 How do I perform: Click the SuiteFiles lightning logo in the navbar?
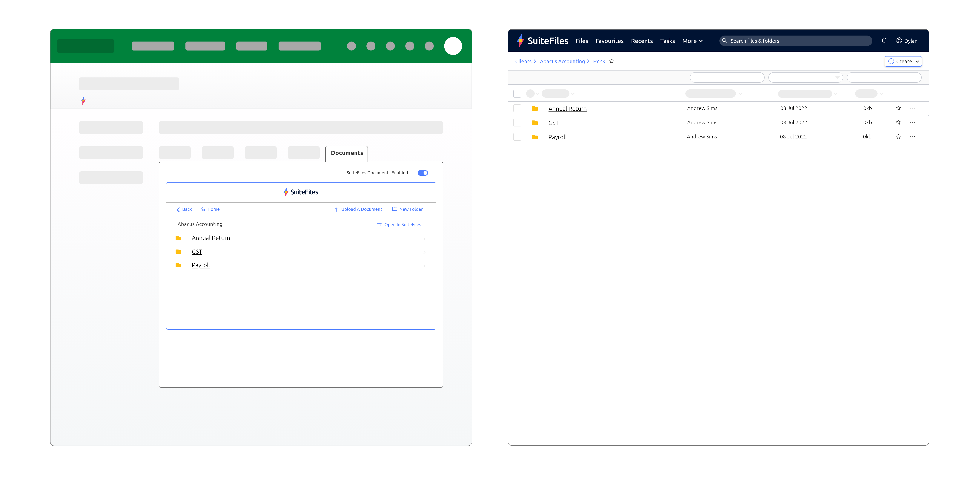pos(521,41)
